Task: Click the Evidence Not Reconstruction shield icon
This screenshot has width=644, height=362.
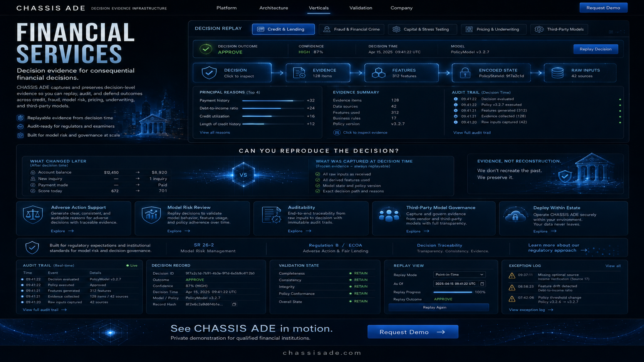Action: tap(565, 176)
